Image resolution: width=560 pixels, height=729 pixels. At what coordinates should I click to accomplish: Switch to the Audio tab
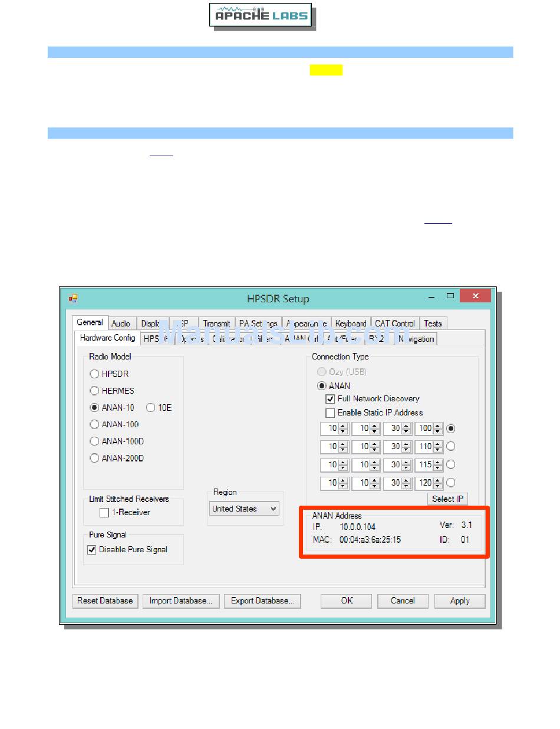[121, 324]
